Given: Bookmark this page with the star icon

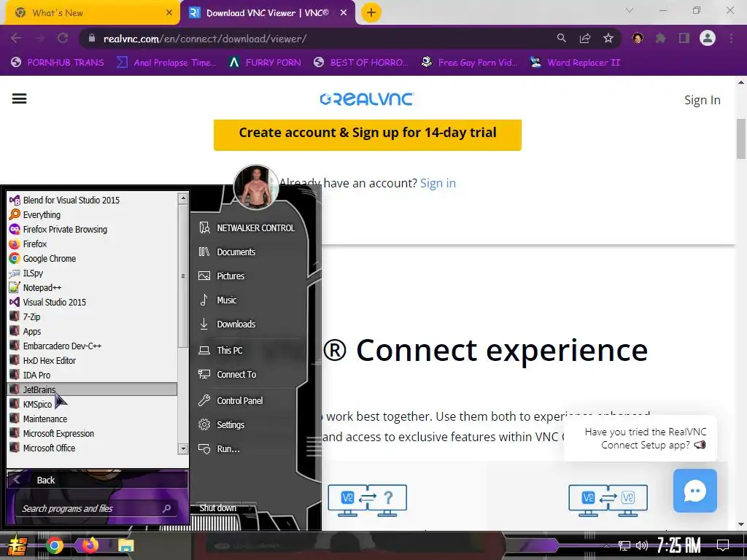Looking at the screenshot, I should 608,39.
